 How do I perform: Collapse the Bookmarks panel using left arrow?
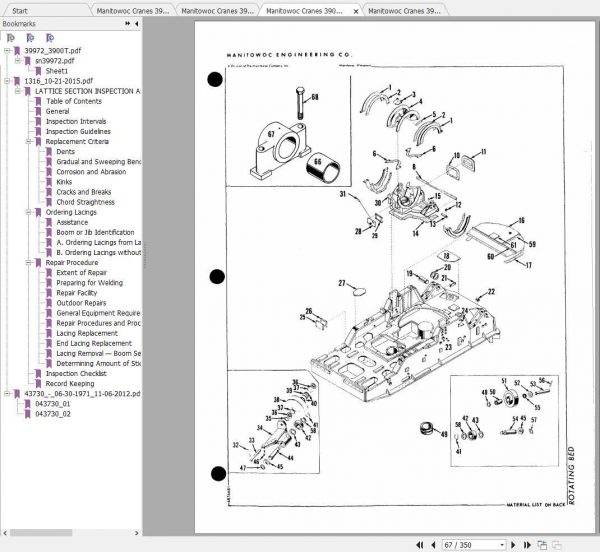[137, 24]
